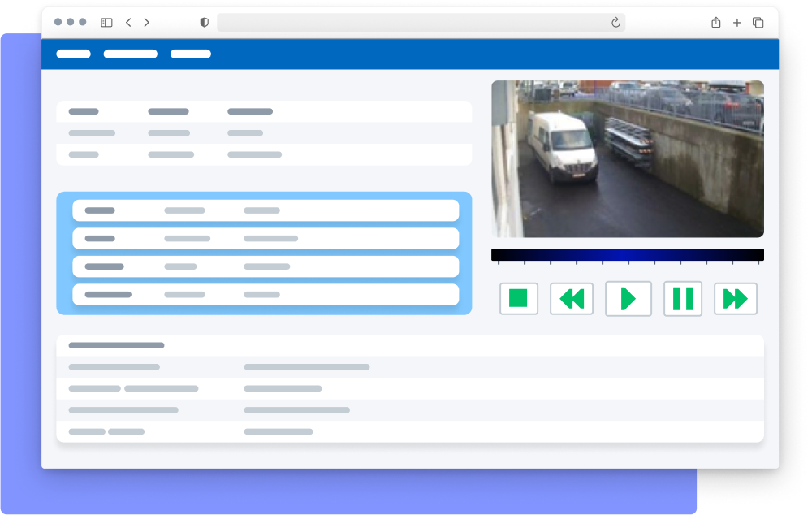Image resolution: width=812 pixels, height=515 pixels.
Task: Open a new tab with plus icon
Action: click(736, 23)
